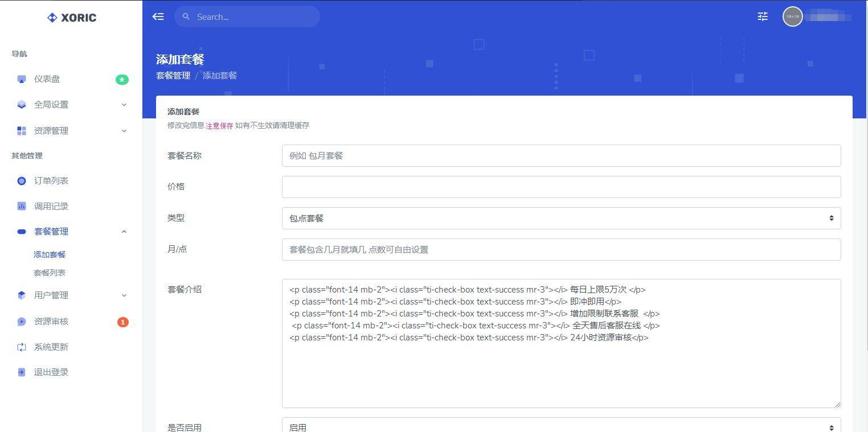Click the XORIC logo icon

(52, 18)
